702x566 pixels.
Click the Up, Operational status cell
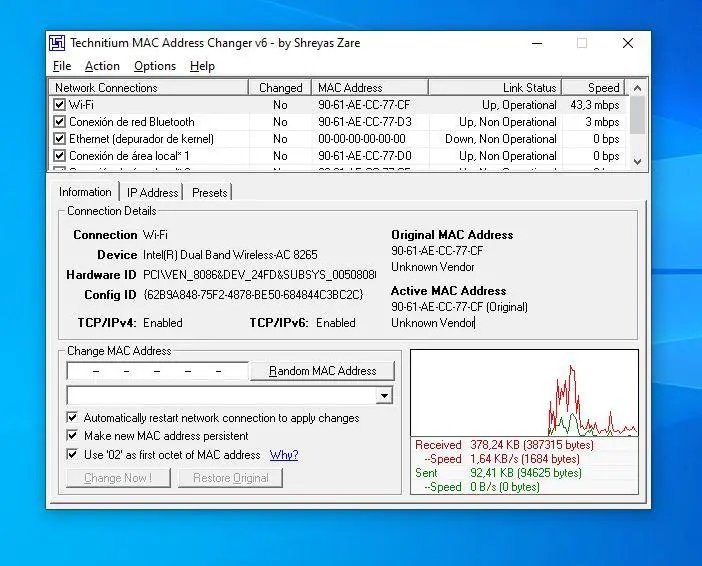click(519, 105)
